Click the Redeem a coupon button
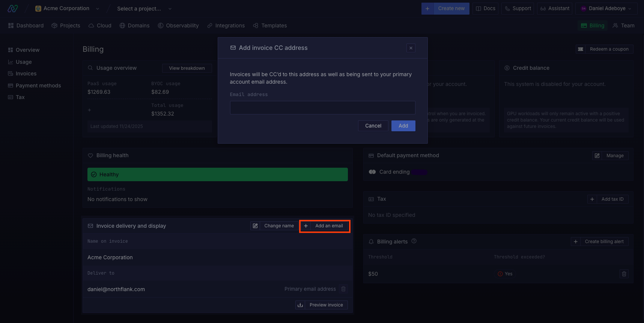Image resolution: width=644 pixels, height=323 pixels. pyautogui.click(x=609, y=49)
